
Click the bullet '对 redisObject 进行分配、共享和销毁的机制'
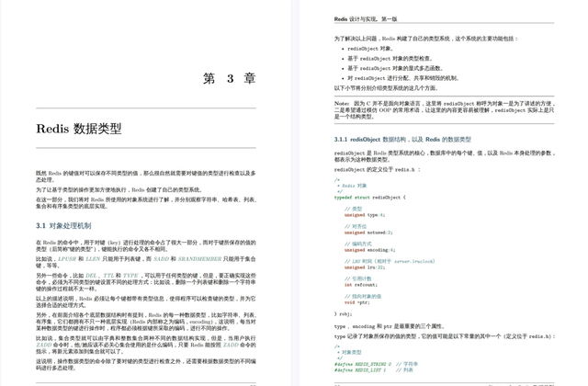(x=403, y=78)
